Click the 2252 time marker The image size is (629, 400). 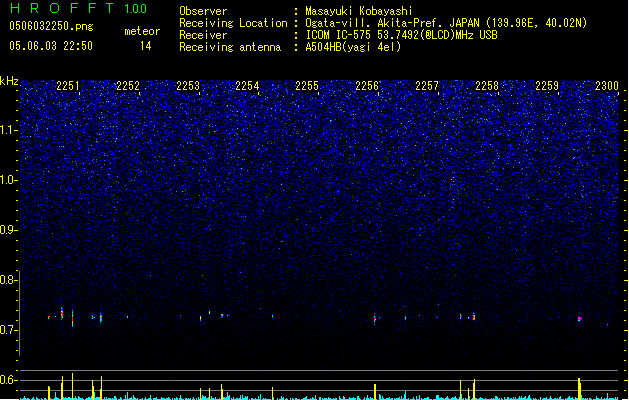click(x=128, y=86)
